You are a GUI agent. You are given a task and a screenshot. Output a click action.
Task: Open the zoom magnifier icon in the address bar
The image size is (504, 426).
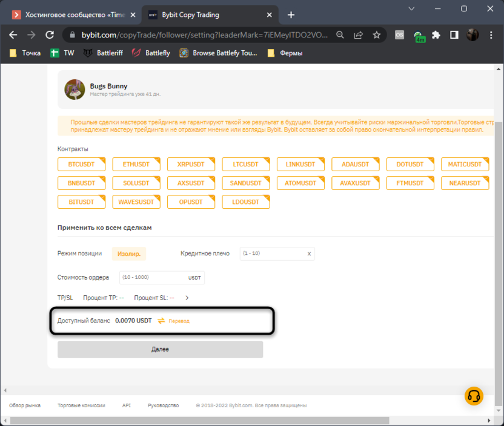click(340, 35)
